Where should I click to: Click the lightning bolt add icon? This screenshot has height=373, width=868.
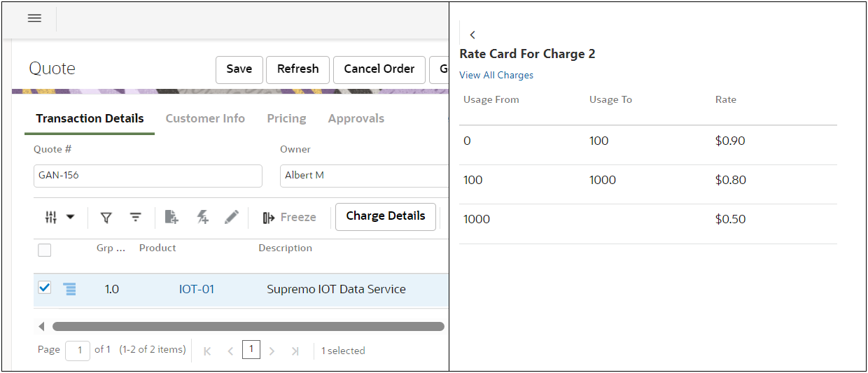click(x=202, y=218)
